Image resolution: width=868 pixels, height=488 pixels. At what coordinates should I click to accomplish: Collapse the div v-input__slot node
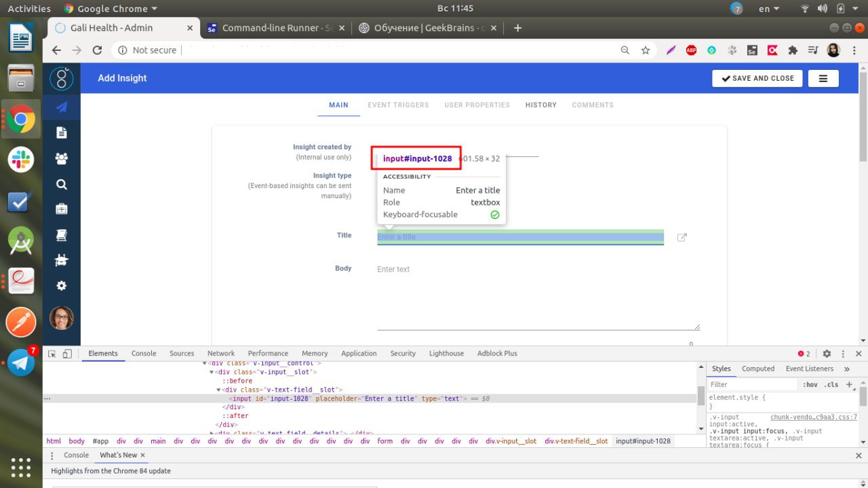pyautogui.click(x=212, y=373)
